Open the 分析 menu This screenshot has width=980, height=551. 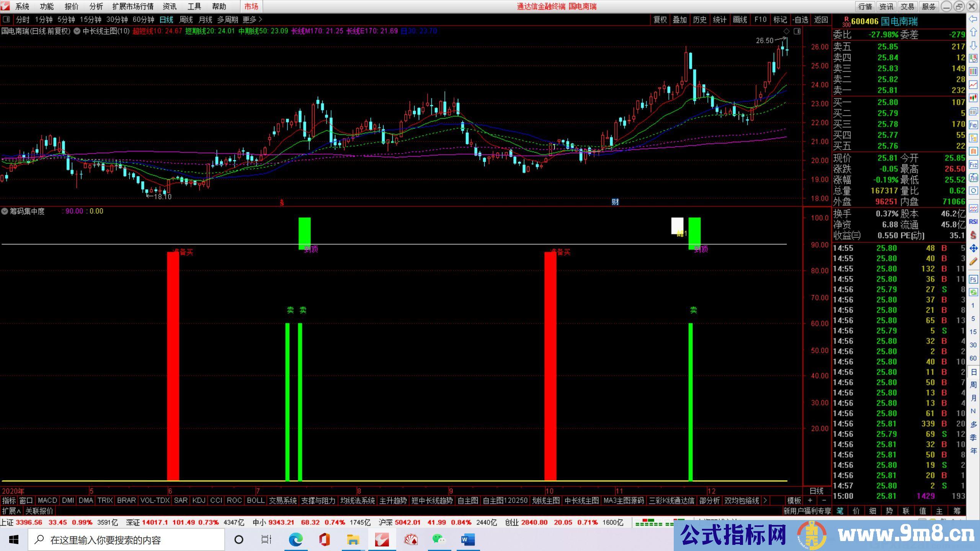coord(96,7)
